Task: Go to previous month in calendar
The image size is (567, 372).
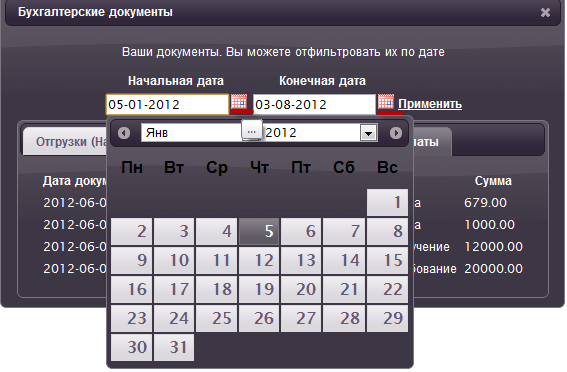Action: [x=124, y=133]
